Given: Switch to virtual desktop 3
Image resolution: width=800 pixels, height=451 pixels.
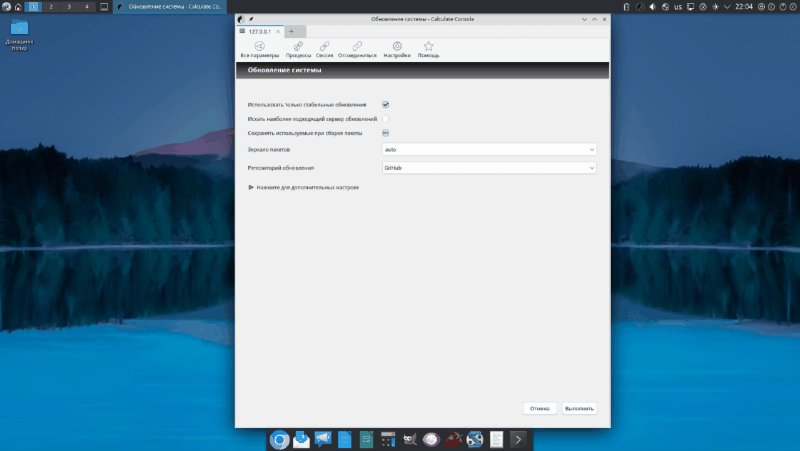Looking at the screenshot, I should point(69,7).
